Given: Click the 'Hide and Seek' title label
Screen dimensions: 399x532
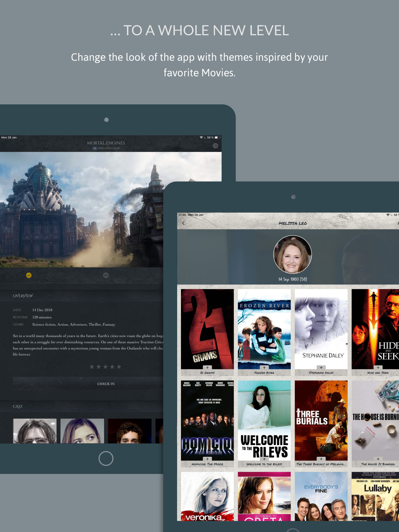Looking at the screenshot, I should pyautogui.click(x=378, y=373).
